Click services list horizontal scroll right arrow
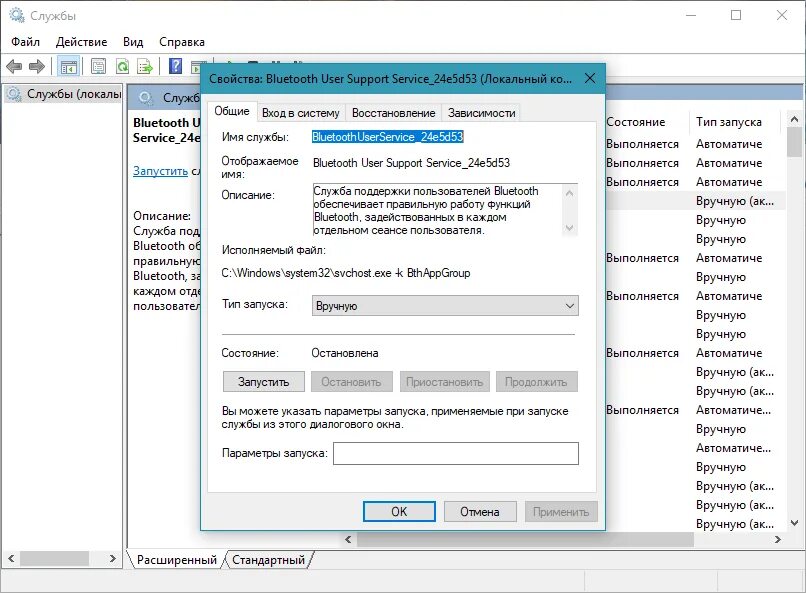Image resolution: width=806 pixels, height=593 pixels. (778, 540)
